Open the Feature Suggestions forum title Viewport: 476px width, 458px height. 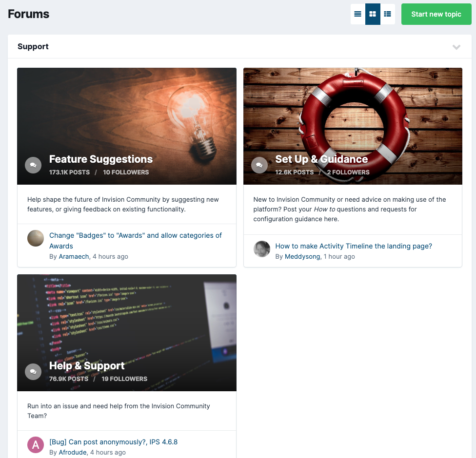(100, 159)
